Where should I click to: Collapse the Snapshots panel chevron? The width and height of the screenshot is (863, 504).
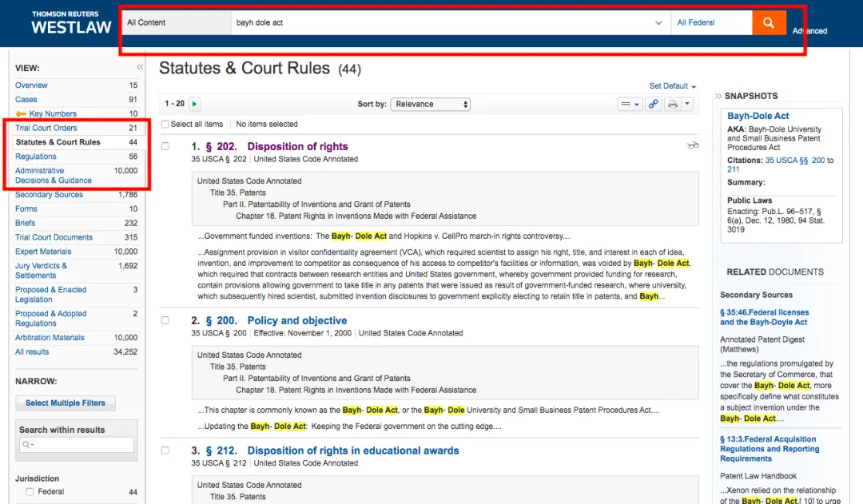(718, 96)
